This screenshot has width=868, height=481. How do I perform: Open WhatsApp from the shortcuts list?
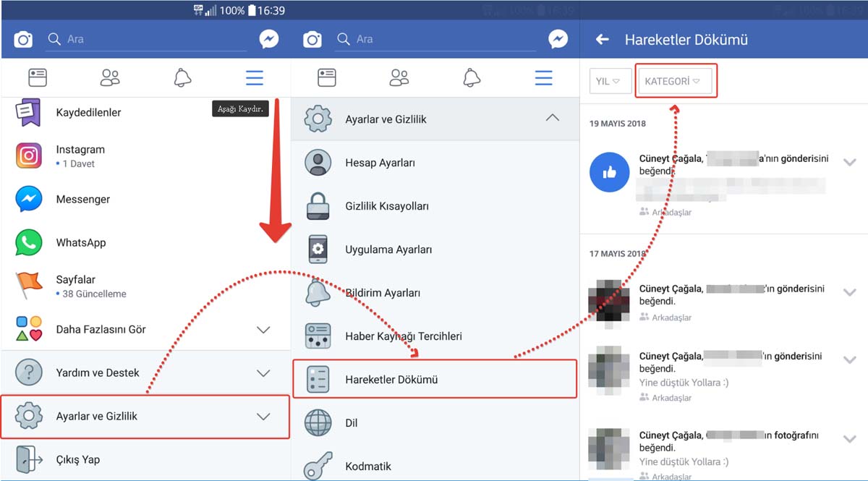(x=80, y=242)
